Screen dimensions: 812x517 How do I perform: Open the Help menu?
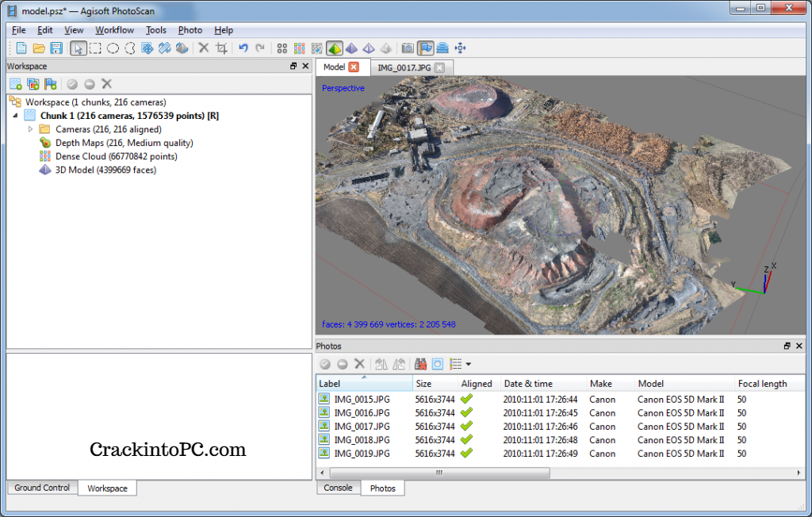[224, 30]
